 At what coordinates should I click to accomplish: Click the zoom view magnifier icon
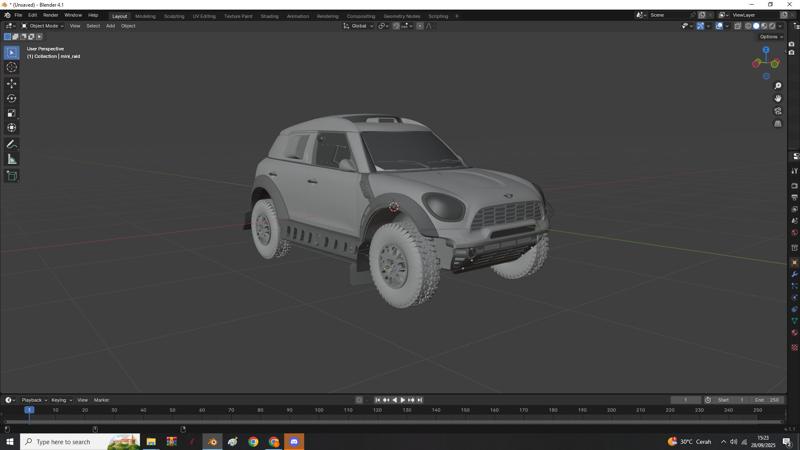(778, 86)
